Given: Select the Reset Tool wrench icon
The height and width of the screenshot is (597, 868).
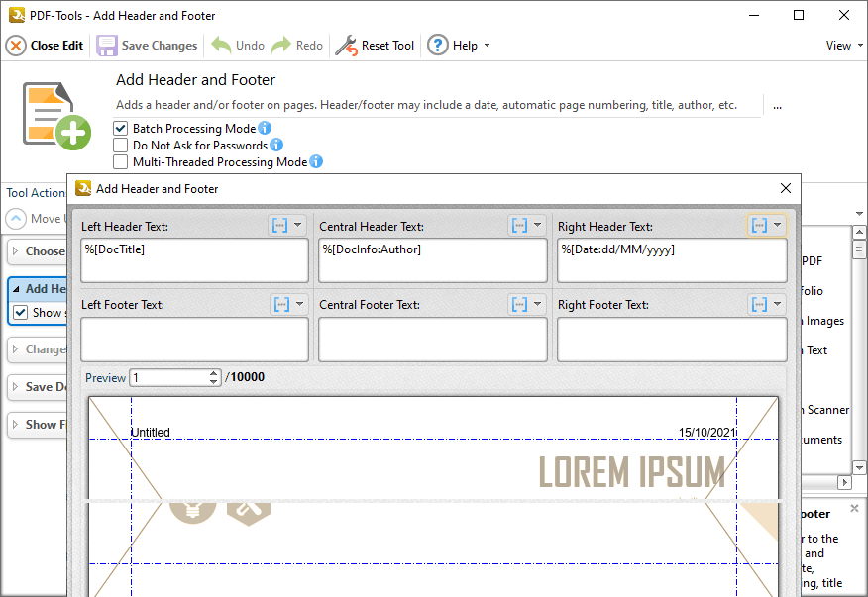Looking at the screenshot, I should point(347,45).
